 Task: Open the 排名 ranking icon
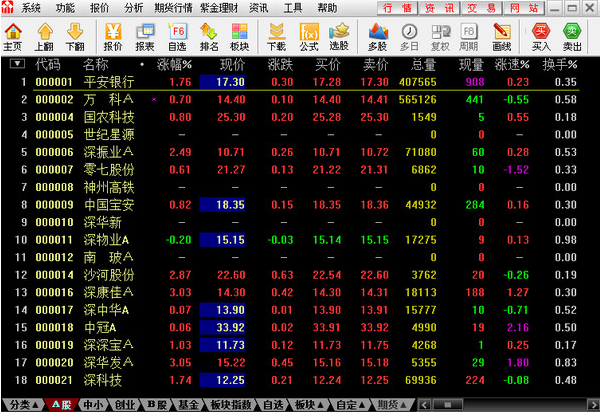(209, 37)
